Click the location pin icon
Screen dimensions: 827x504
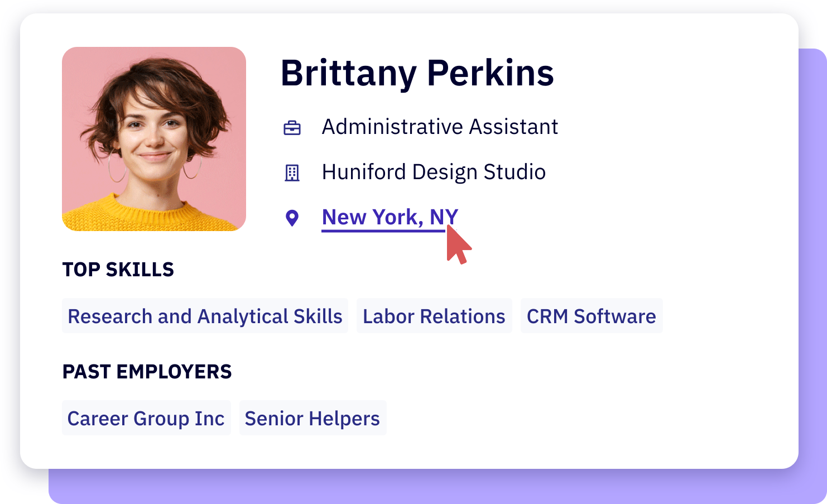tap(292, 218)
